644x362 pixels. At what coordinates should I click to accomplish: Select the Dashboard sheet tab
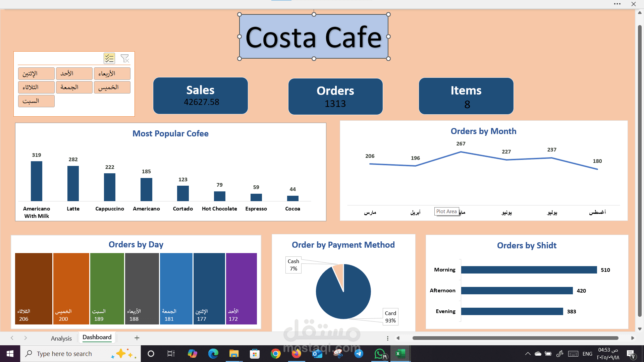[97, 337]
